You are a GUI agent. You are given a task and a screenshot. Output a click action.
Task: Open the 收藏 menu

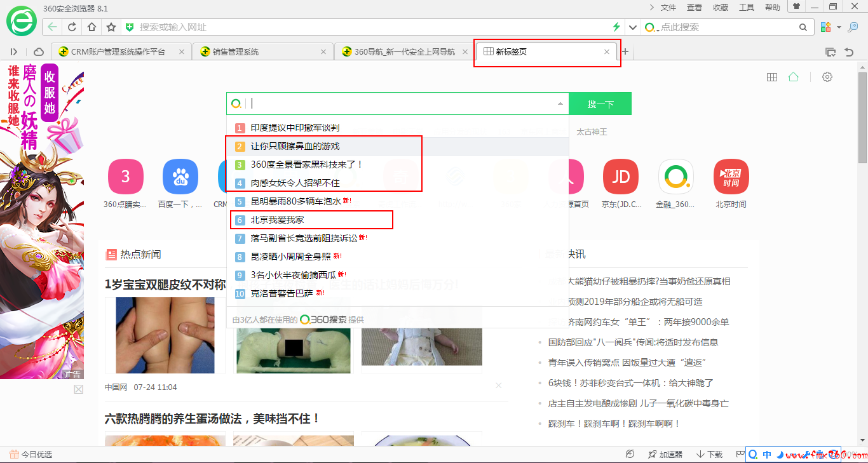pos(721,7)
